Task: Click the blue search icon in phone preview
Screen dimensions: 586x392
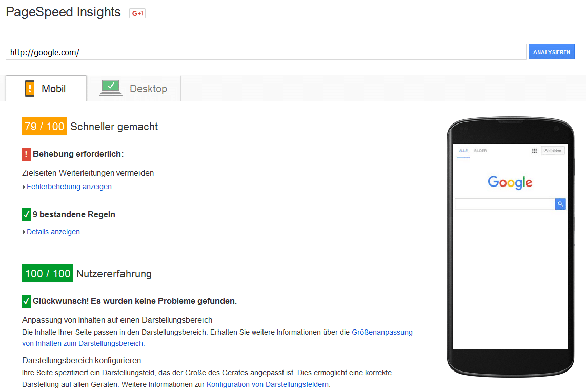Action: tap(560, 204)
